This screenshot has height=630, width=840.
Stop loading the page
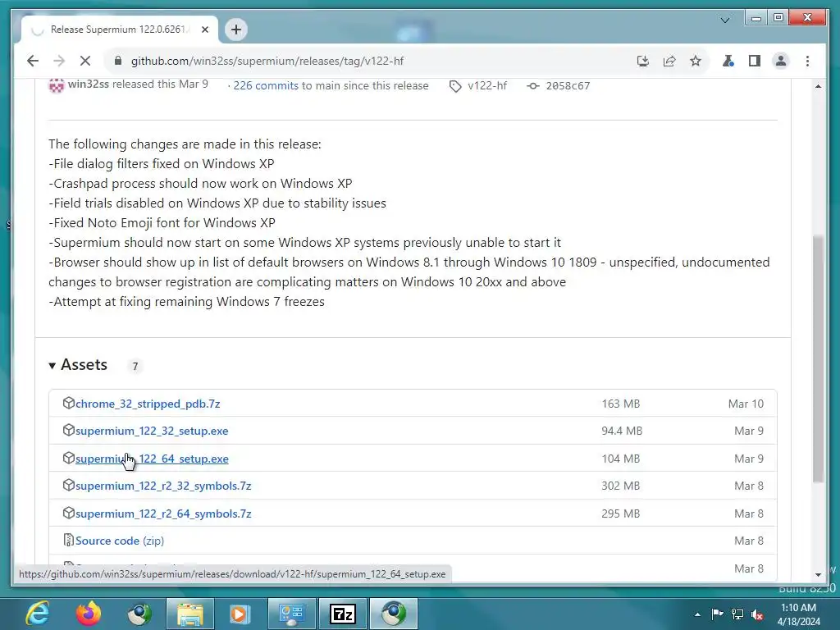click(x=85, y=61)
